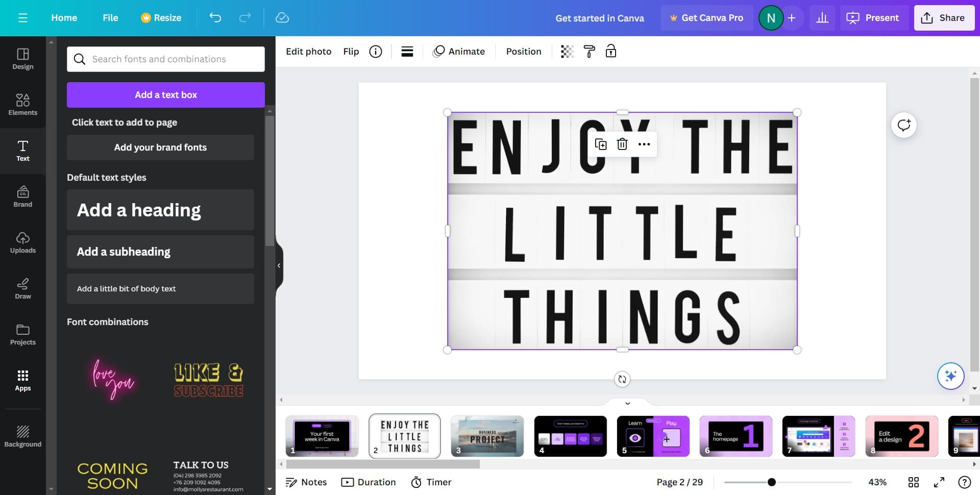Select the Business Project page thumbnail
Viewport: 980px width, 495px height.
coord(487,436)
